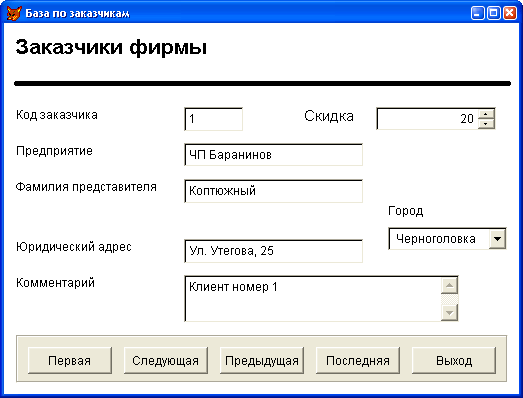Minimize the База по заказчикам window
The height and width of the screenshot is (398, 523).
[478, 13]
